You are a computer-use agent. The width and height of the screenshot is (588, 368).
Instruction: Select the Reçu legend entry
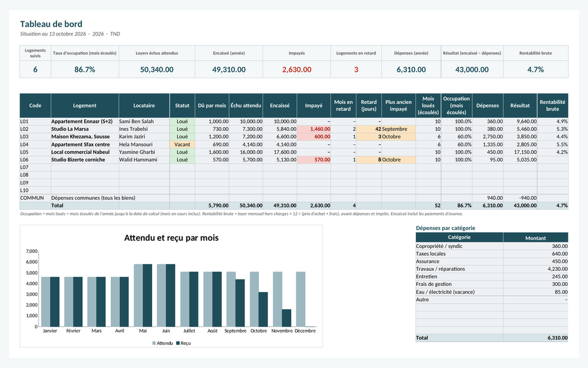(x=183, y=343)
